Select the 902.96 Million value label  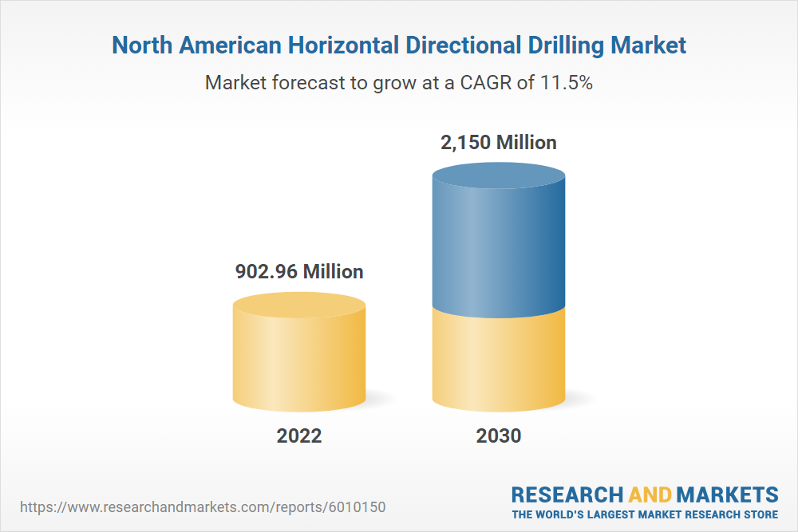coord(299,272)
